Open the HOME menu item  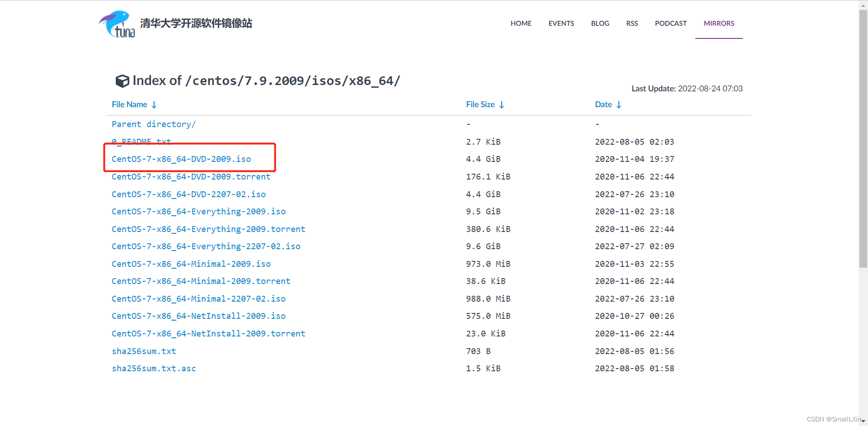click(521, 24)
